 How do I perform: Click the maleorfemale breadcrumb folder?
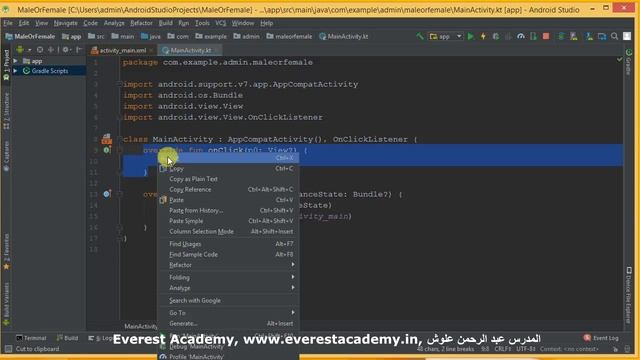(289, 36)
